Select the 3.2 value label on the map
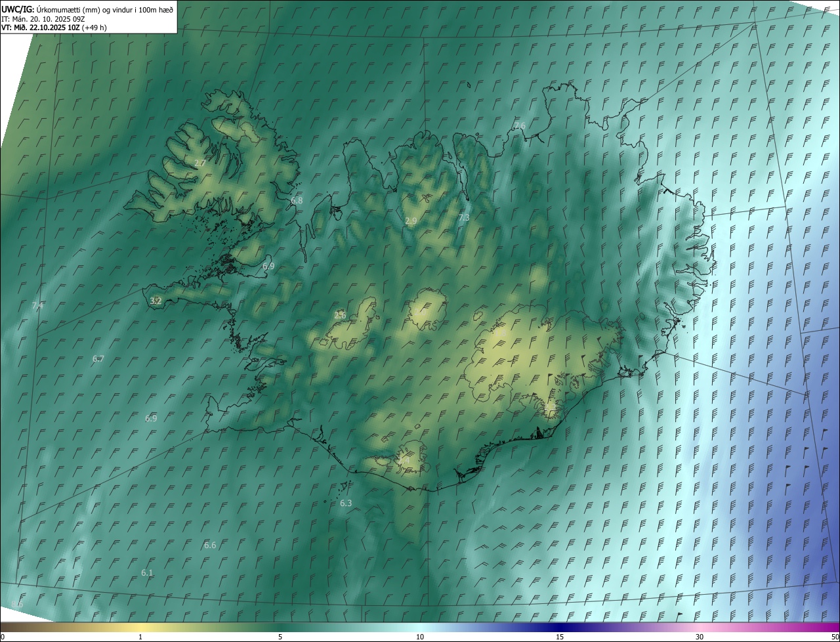Image resolution: width=840 pixels, height=642 pixels. (x=156, y=301)
